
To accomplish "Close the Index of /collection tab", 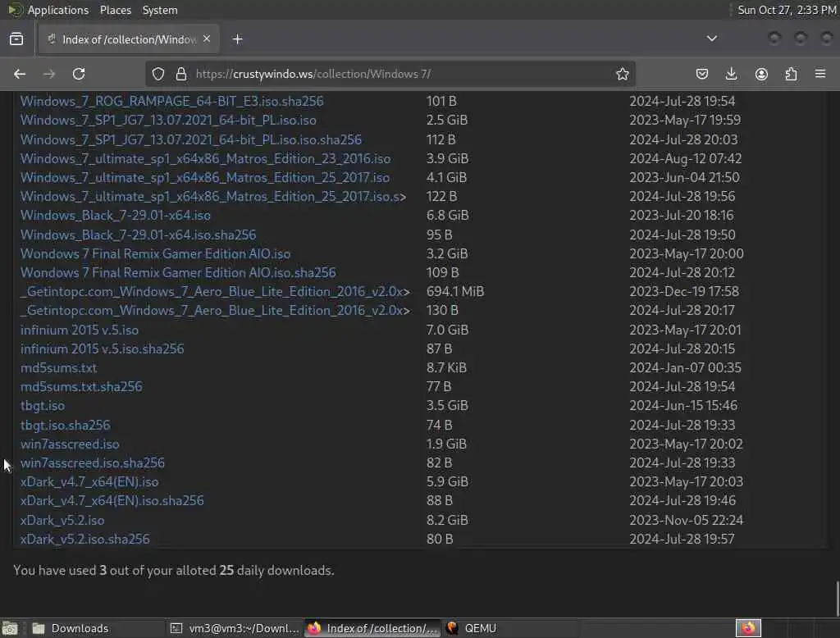I will coord(207,39).
